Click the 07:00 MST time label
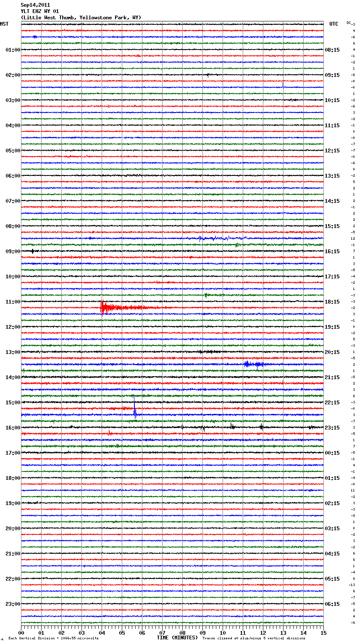The height and width of the screenshot is (644, 357). 13,201
